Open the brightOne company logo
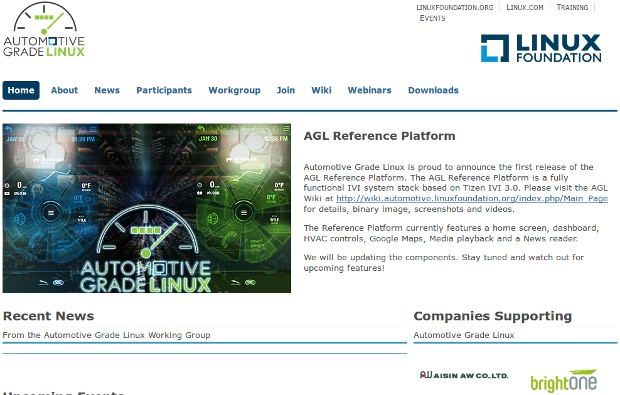 point(563,381)
